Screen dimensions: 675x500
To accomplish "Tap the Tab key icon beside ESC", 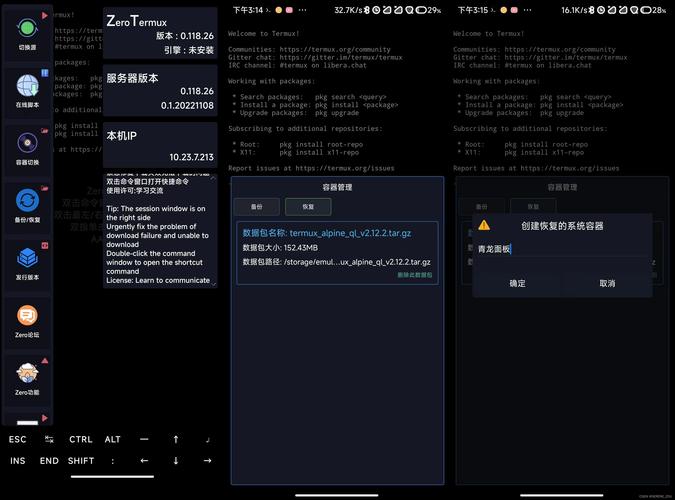I will click(x=49, y=439).
